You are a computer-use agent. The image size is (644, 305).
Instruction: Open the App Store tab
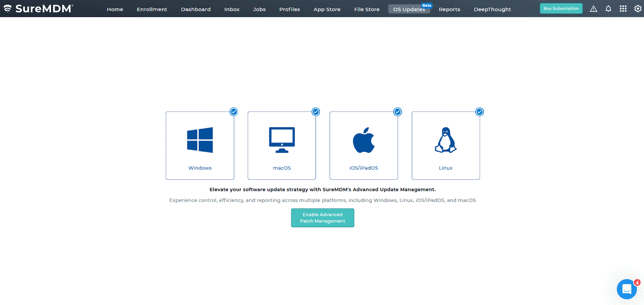click(327, 9)
